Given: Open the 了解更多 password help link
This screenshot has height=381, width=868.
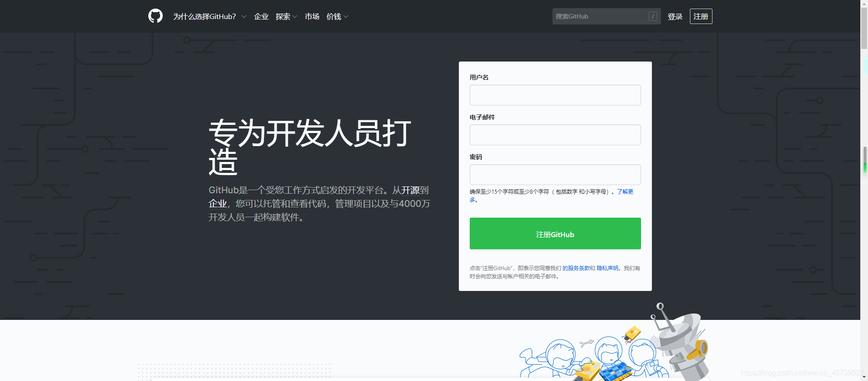Looking at the screenshot, I should [x=625, y=192].
